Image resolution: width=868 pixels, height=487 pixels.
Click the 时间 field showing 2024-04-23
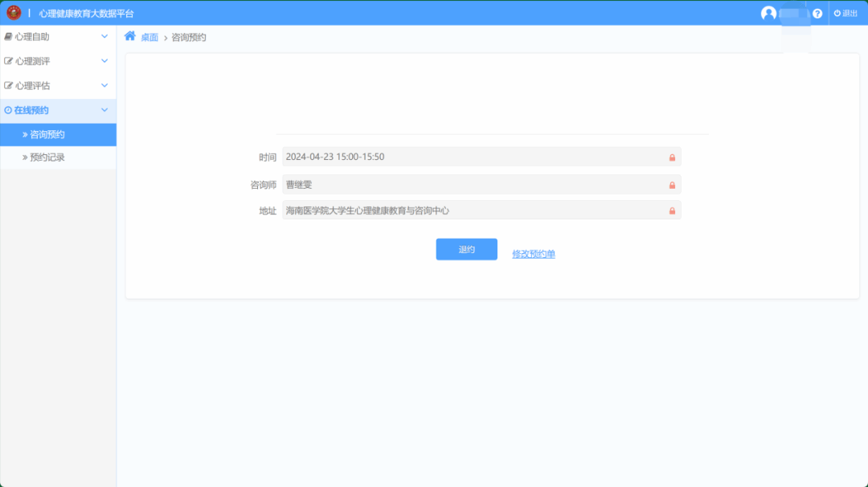(x=481, y=157)
